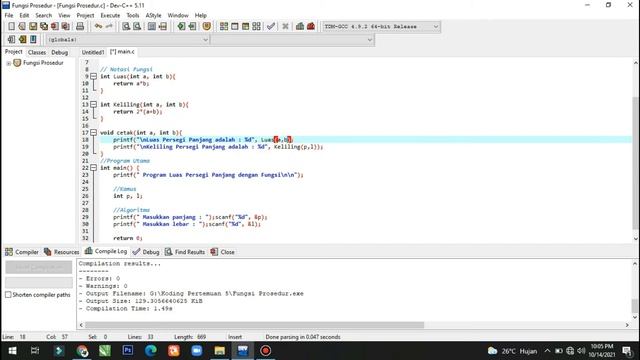
Task: Click the Close All files toolbar icon
Action: [x=65, y=26]
